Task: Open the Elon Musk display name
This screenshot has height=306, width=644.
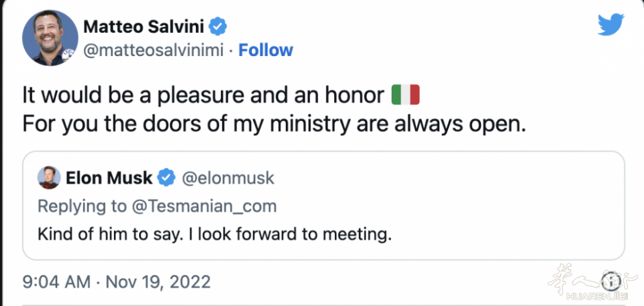Action: pyautogui.click(x=109, y=178)
